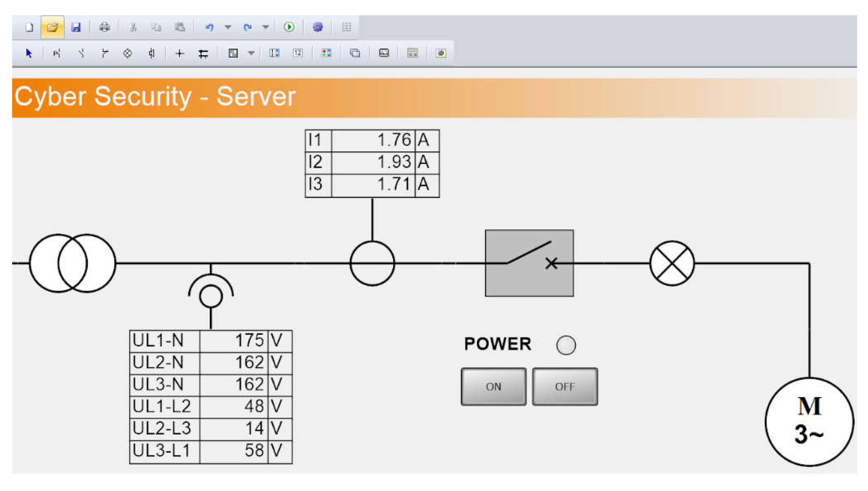
Task: Click the POWER indicator lamp
Action: point(566,345)
